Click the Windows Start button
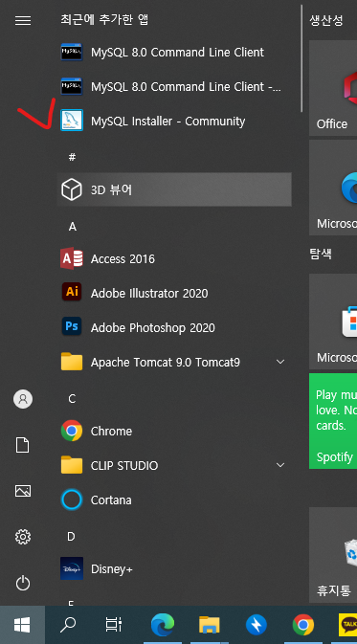 click(22, 625)
